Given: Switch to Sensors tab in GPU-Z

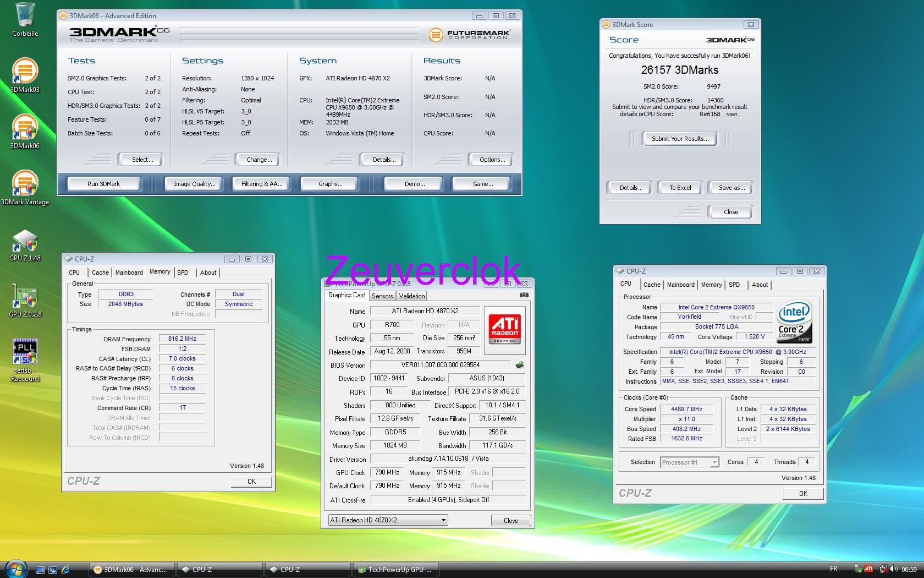Looking at the screenshot, I should 382,296.
